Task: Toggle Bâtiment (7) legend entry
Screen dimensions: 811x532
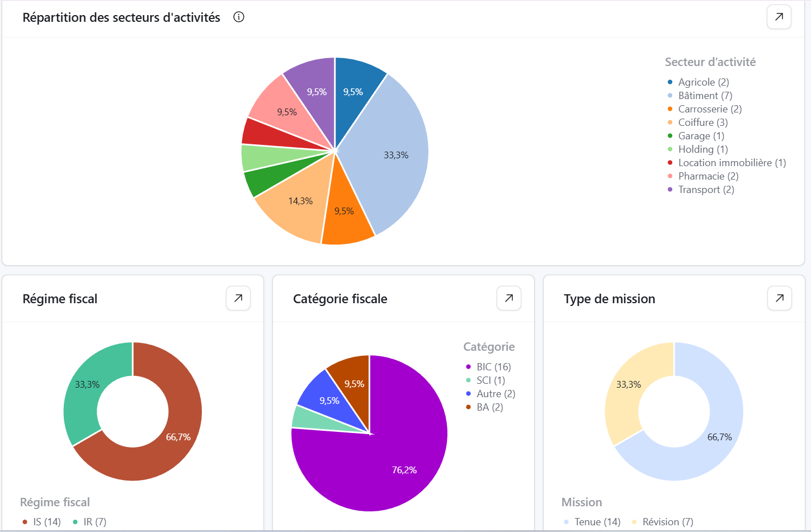Action: click(700, 96)
